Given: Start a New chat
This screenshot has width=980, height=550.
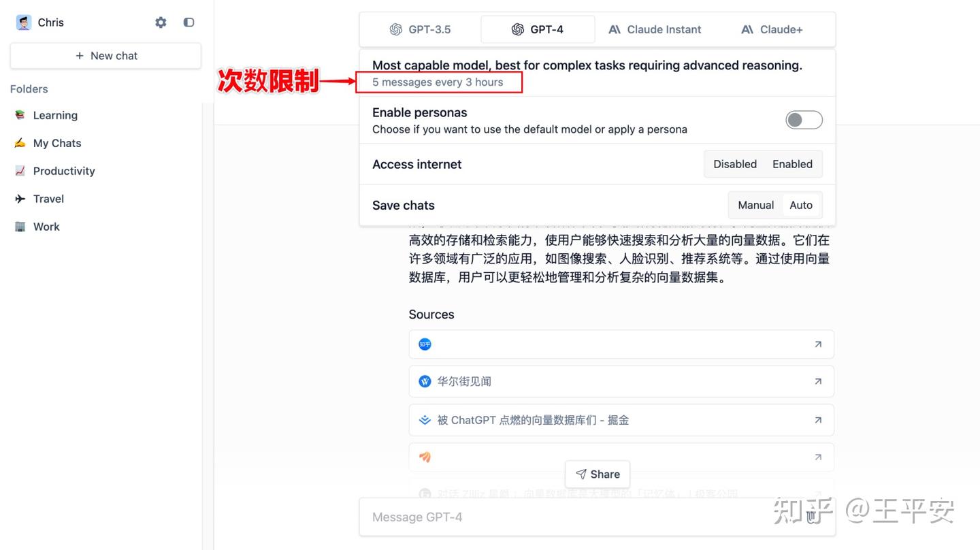Looking at the screenshot, I should (x=105, y=55).
